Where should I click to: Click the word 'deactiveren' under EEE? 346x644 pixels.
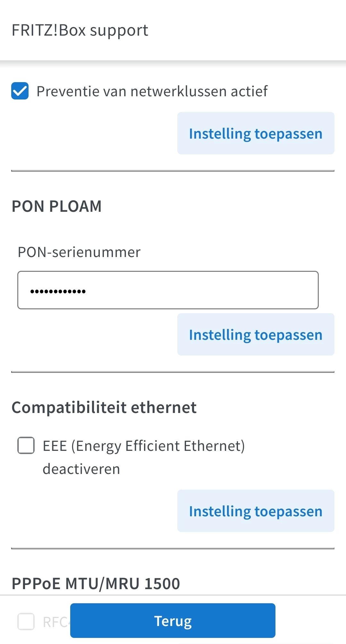coord(81,469)
